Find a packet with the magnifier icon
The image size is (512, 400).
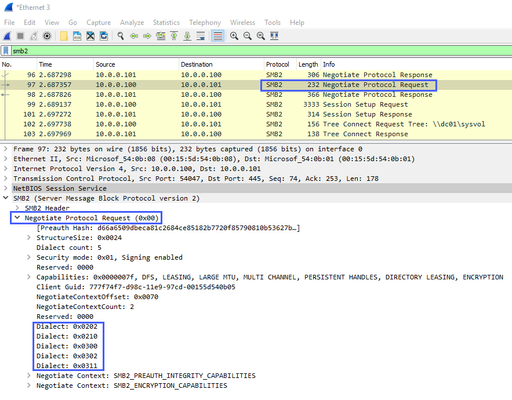(x=120, y=36)
